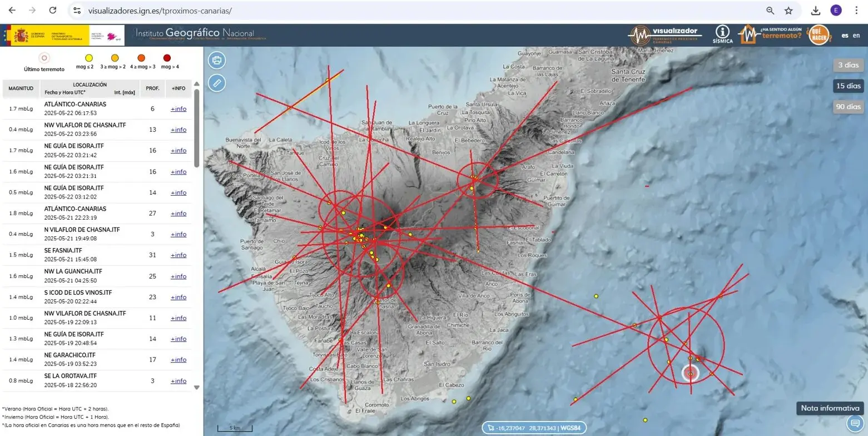Open the Nota informativa button
Viewport: 868px width, 436px height.
coord(831,408)
